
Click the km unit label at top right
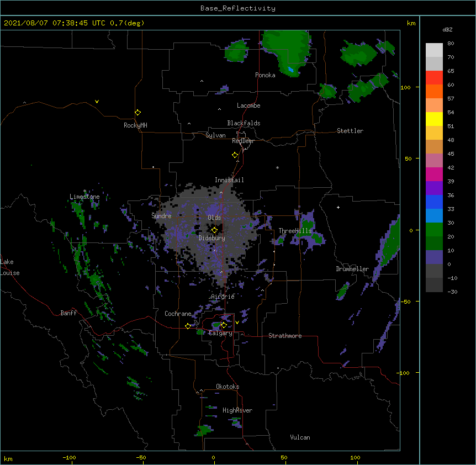411,23
